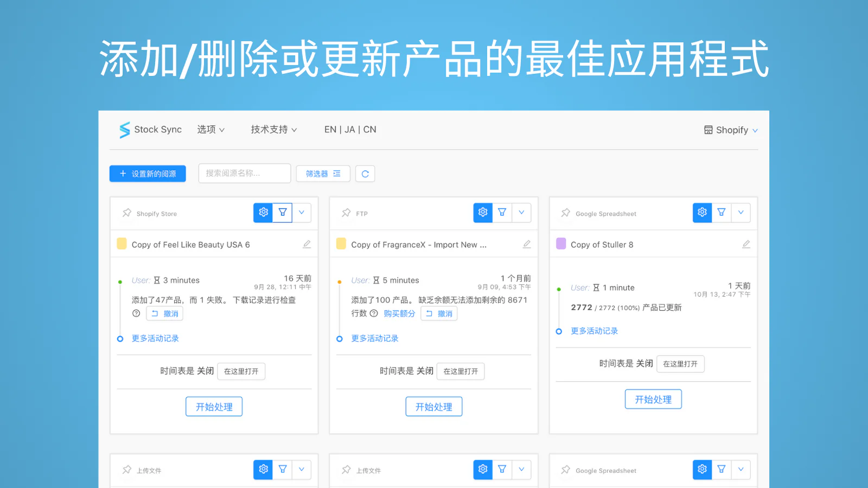Click 撤消 undo in FragranceX card
The image size is (868, 488).
(x=439, y=313)
